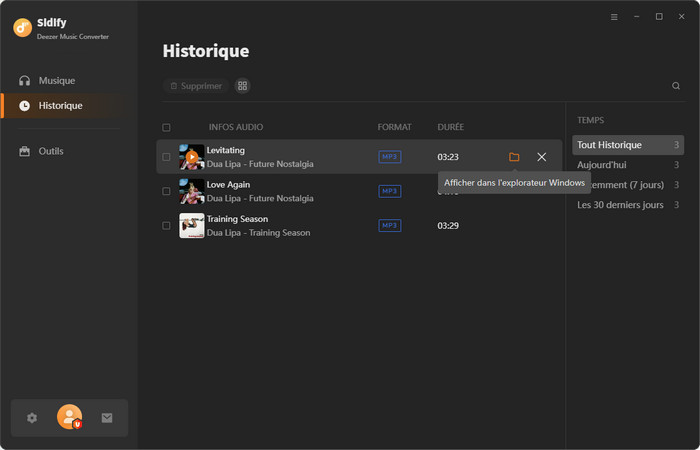Select the Training Season checkbox

(166, 226)
